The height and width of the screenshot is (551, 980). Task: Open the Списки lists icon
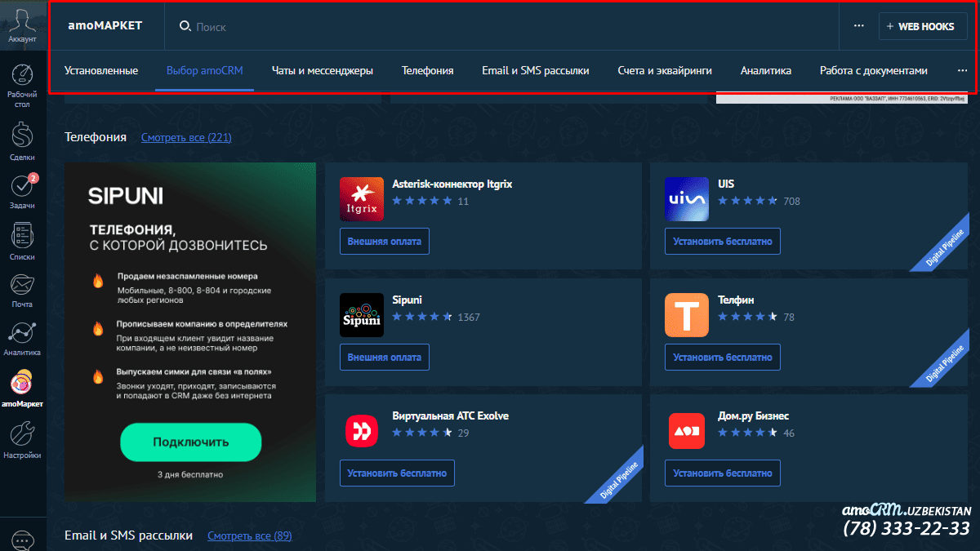(23, 236)
